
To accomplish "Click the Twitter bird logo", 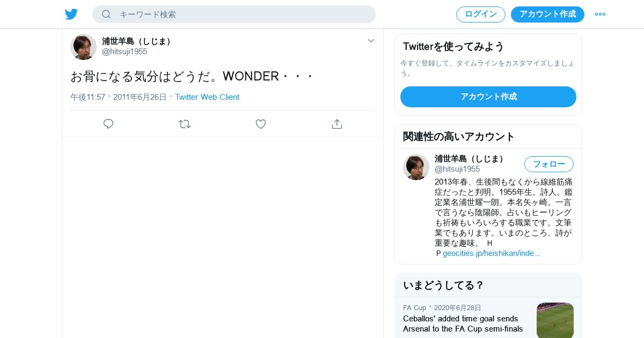I will pos(71,14).
